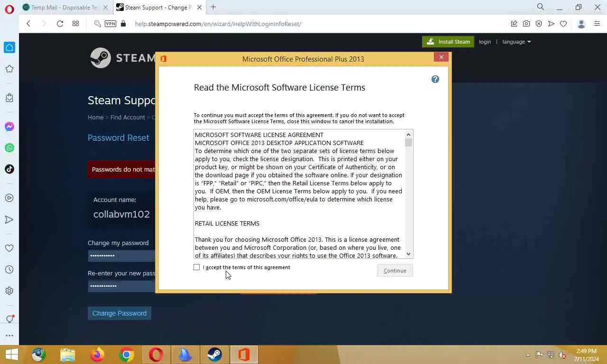Image resolution: width=607 pixels, height=364 pixels.
Task: Open the Opera main menu logo
Action: pos(9,9)
